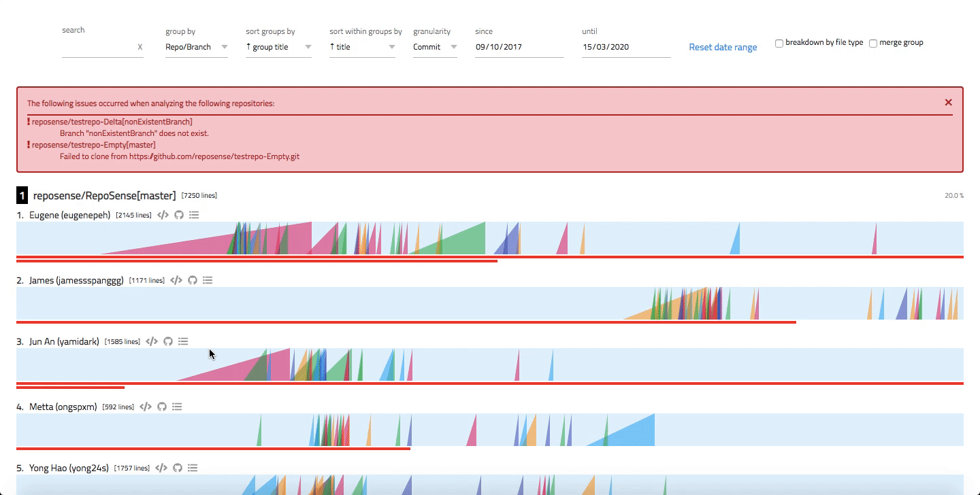Open code view icon for Yong Hao

161,468
